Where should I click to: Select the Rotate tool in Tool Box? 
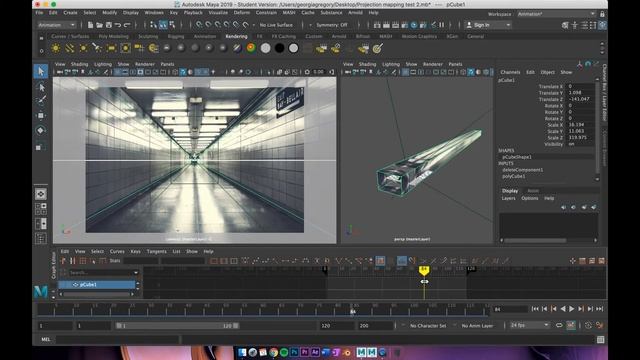(x=41, y=131)
